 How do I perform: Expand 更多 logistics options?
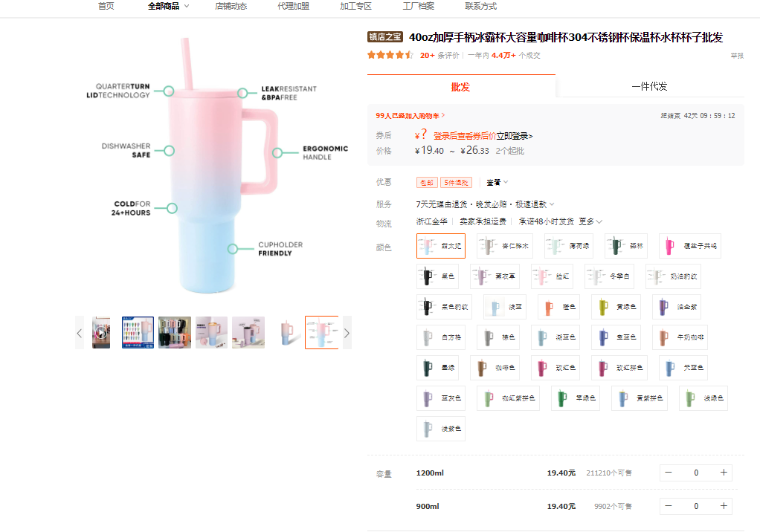pyautogui.click(x=590, y=221)
